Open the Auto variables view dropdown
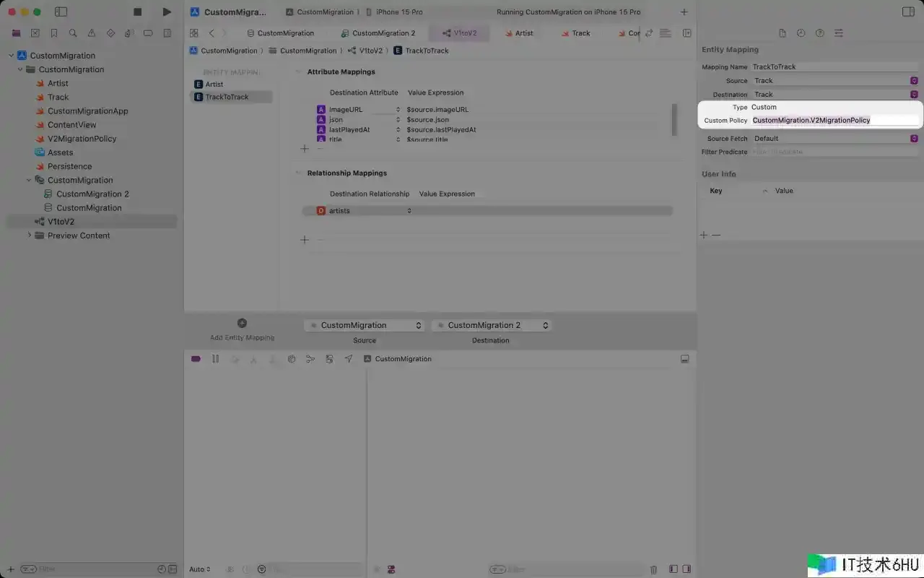This screenshot has height=578, width=924. coord(200,569)
